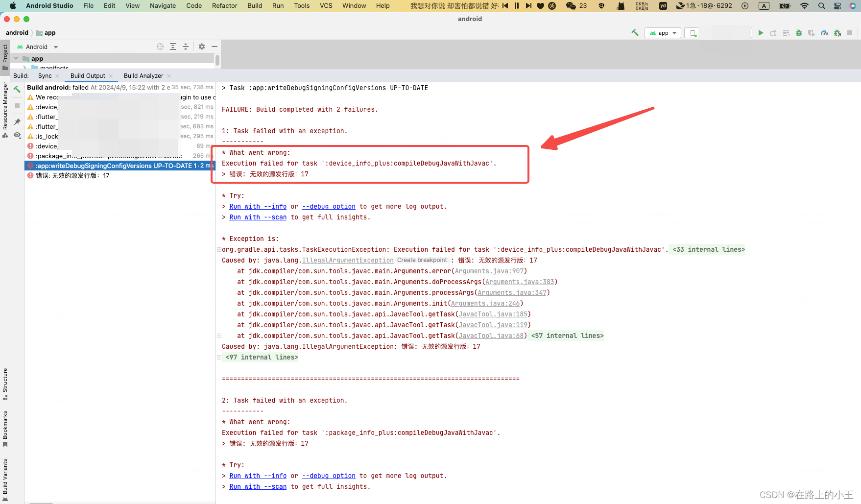The width and height of the screenshot is (861, 504).
Task: Select the Build android failed root row
Action: tap(120, 88)
